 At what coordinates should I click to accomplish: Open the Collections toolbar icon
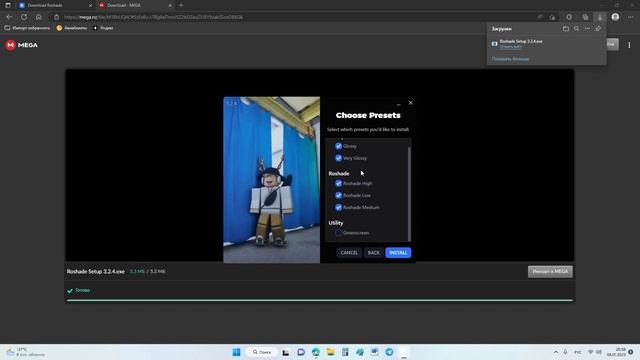point(585,17)
